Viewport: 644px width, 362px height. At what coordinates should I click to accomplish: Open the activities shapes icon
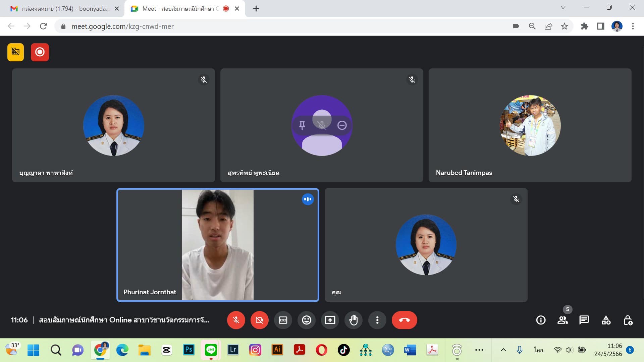click(x=606, y=320)
